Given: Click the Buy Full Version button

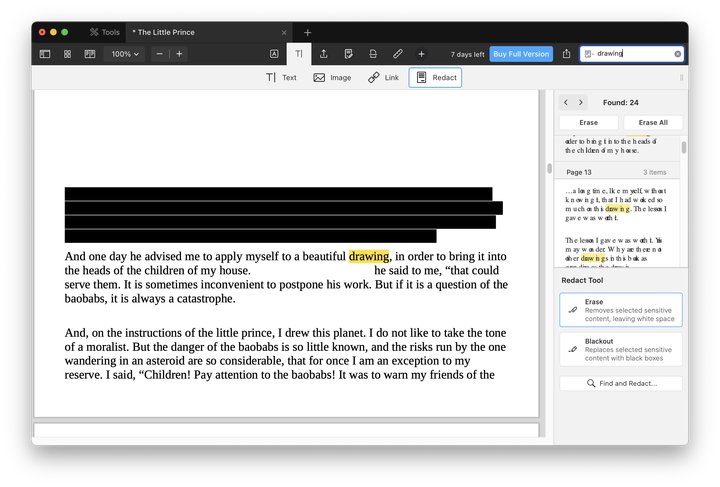Looking at the screenshot, I should coord(521,54).
